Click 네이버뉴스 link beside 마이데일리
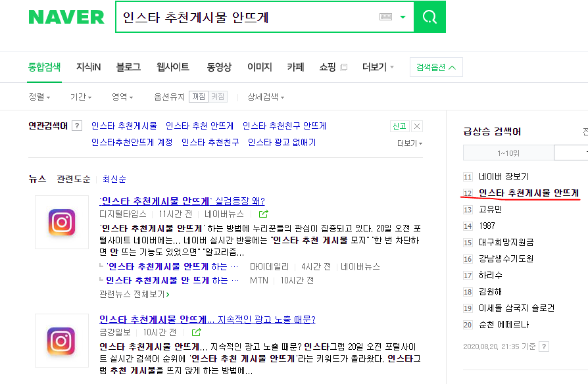This screenshot has width=588, height=384. pos(360,266)
